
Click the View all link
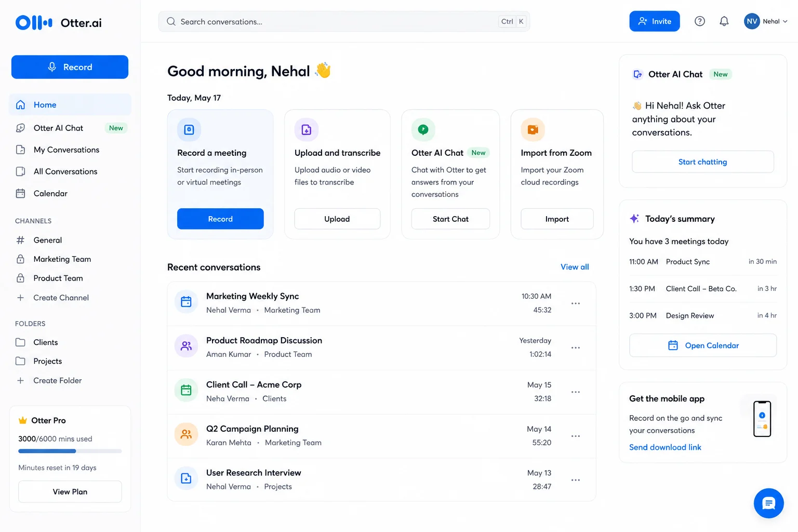click(x=575, y=267)
